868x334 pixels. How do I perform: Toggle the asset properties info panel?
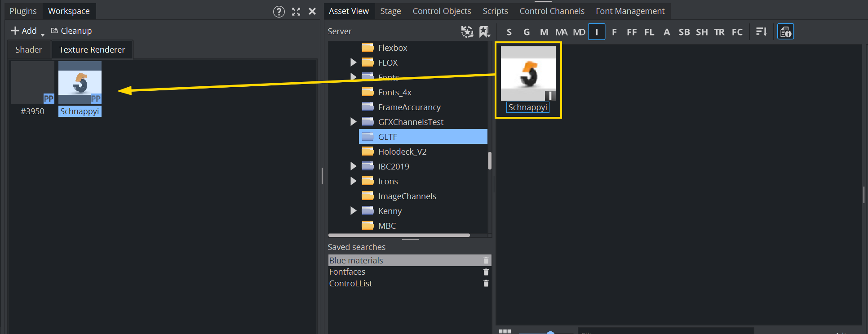785,32
